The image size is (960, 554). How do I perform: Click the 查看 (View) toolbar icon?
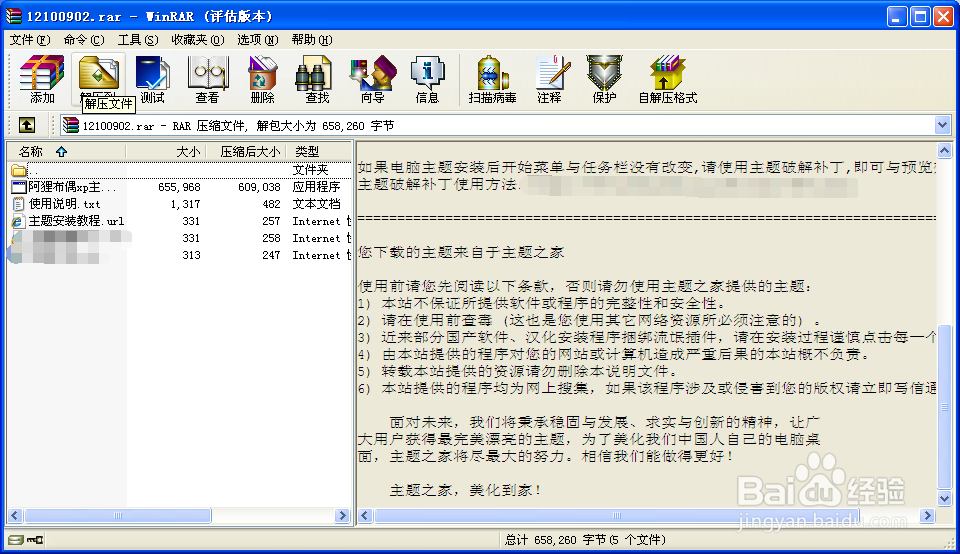coord(208,79)
